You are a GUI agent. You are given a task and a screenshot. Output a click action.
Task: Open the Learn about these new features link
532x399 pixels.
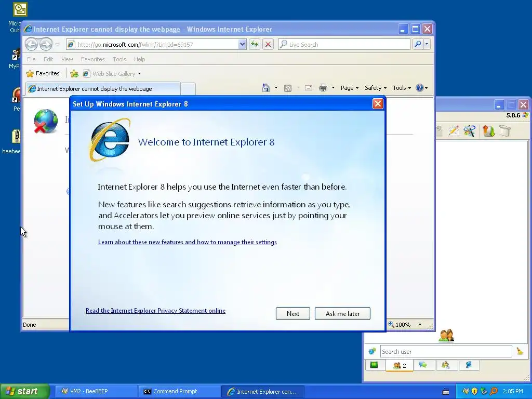187,242
